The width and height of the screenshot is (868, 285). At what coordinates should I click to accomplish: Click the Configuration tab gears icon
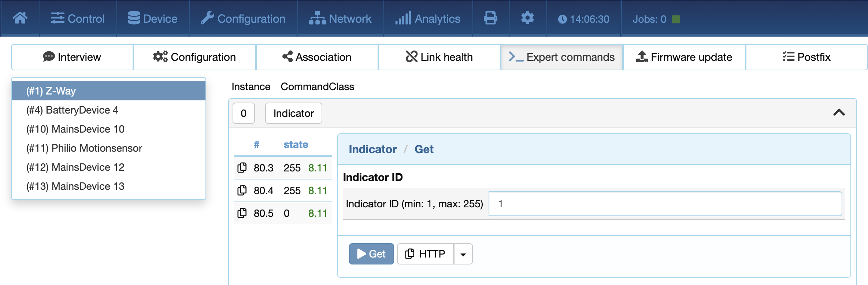[160, 56]
